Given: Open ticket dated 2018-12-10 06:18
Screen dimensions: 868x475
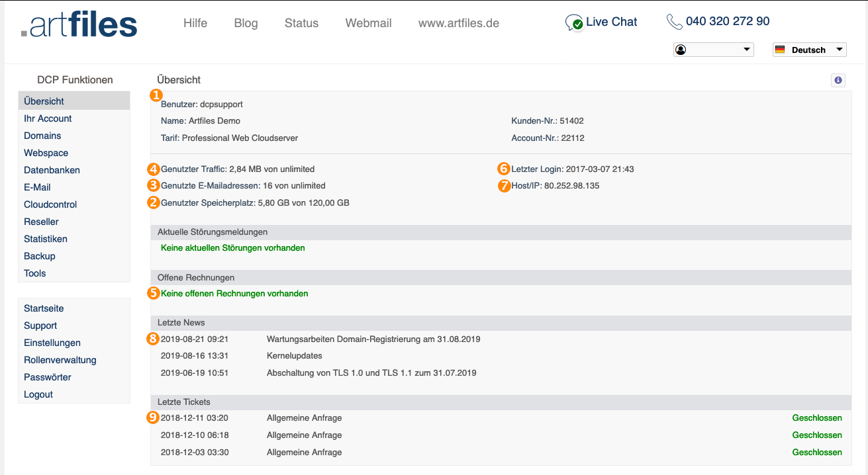Looking at the screenshot, I should (195, 435).
